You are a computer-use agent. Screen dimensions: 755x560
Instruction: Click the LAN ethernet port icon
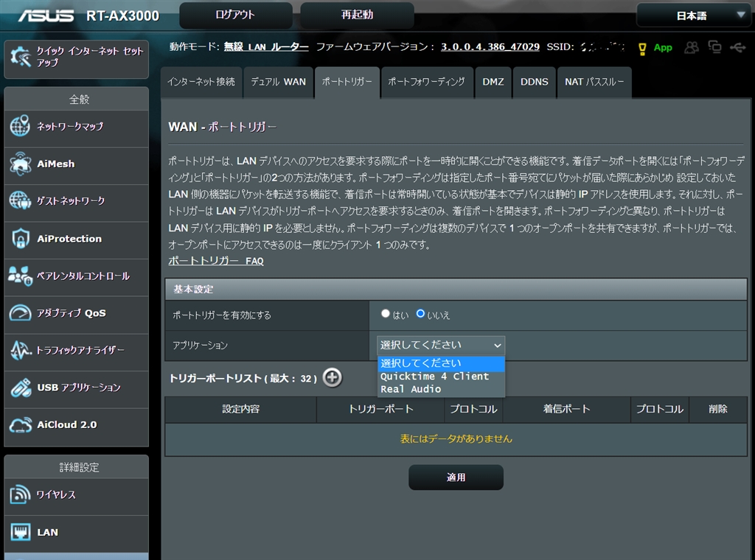click(x=20, y=532)
